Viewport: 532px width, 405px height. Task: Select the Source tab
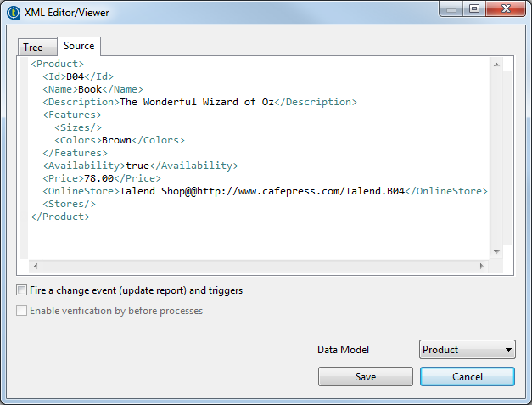point(79,46)
